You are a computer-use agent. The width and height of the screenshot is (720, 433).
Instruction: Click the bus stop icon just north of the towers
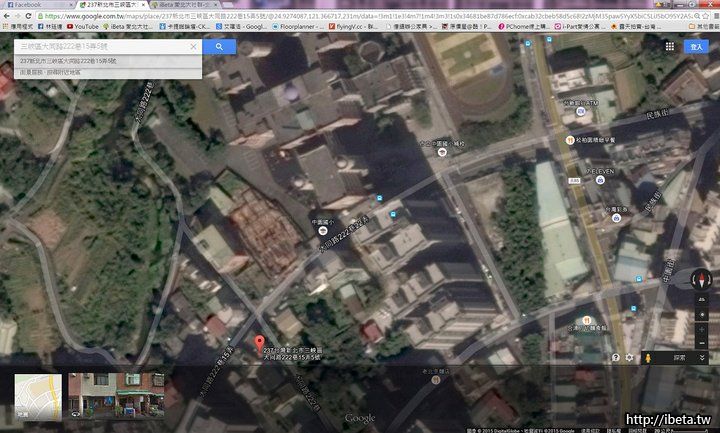393,214
